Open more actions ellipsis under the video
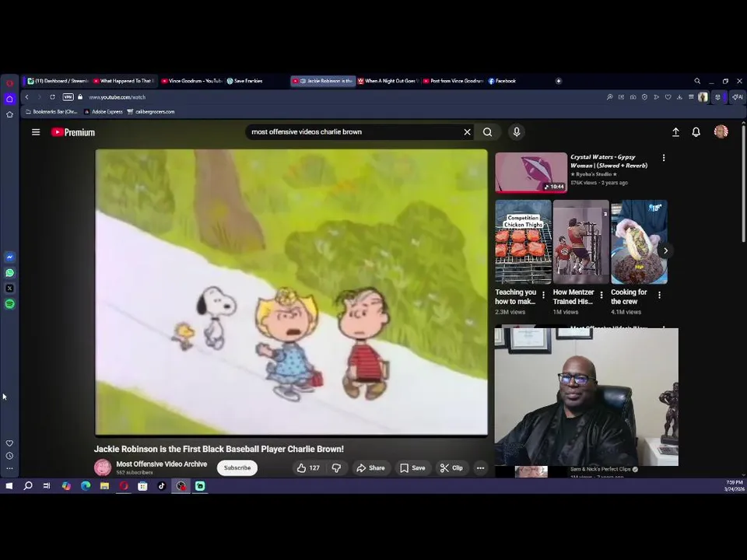Screen dimensions: 747x560 (x=480, y=468)
